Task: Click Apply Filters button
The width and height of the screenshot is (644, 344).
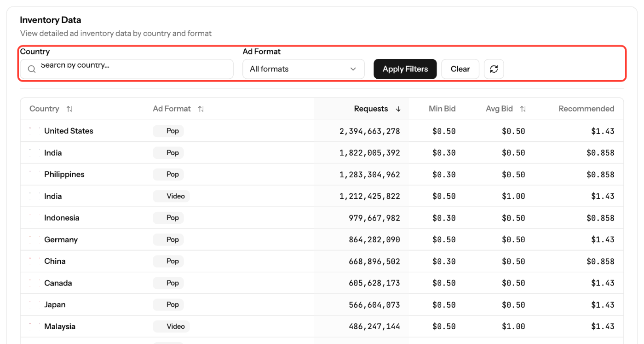Action: click(405, 69)
